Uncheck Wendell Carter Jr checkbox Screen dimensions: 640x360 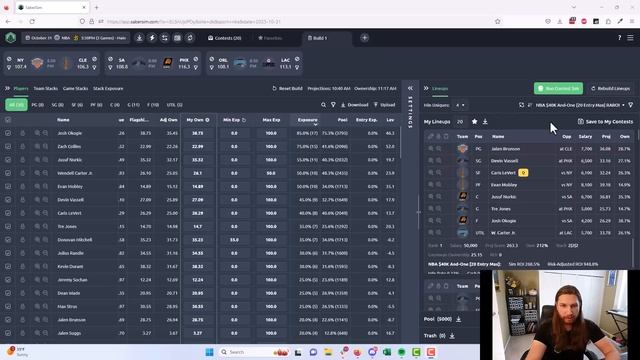click(x=8, y=173)
